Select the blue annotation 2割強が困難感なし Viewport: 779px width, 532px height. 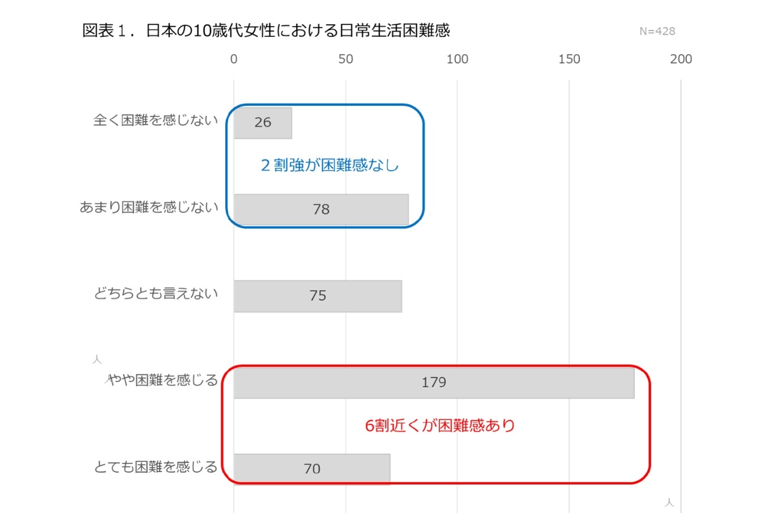pos(329,165)
